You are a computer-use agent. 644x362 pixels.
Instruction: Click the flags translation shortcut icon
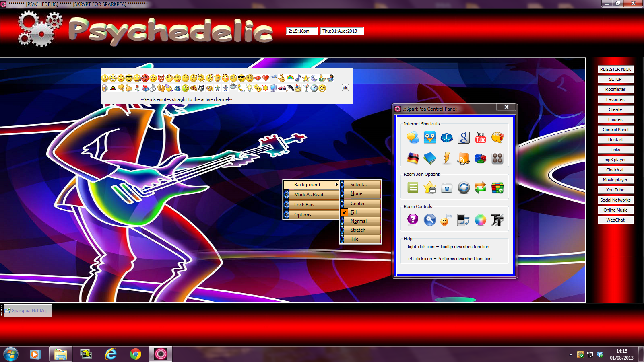pos(413,158)
